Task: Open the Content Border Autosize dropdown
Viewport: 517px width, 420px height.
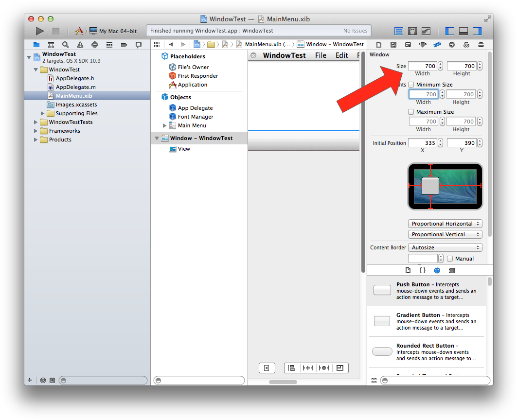Action: pos(445,247)
